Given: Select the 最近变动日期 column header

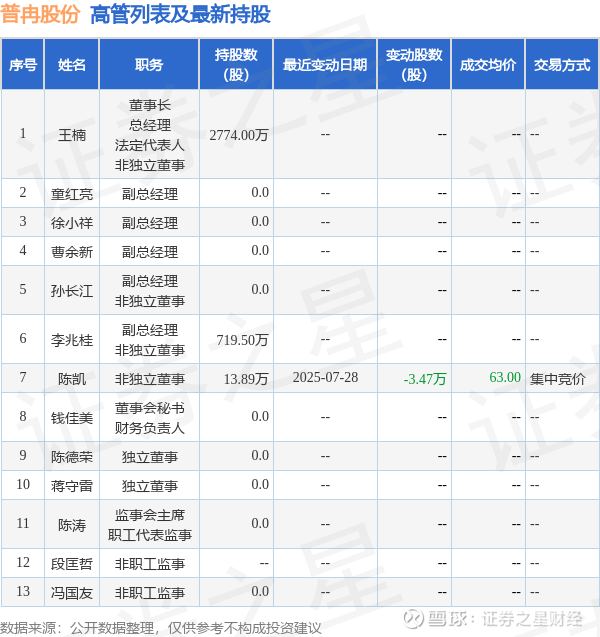Looking at the screenshot, I should (325, 65).
